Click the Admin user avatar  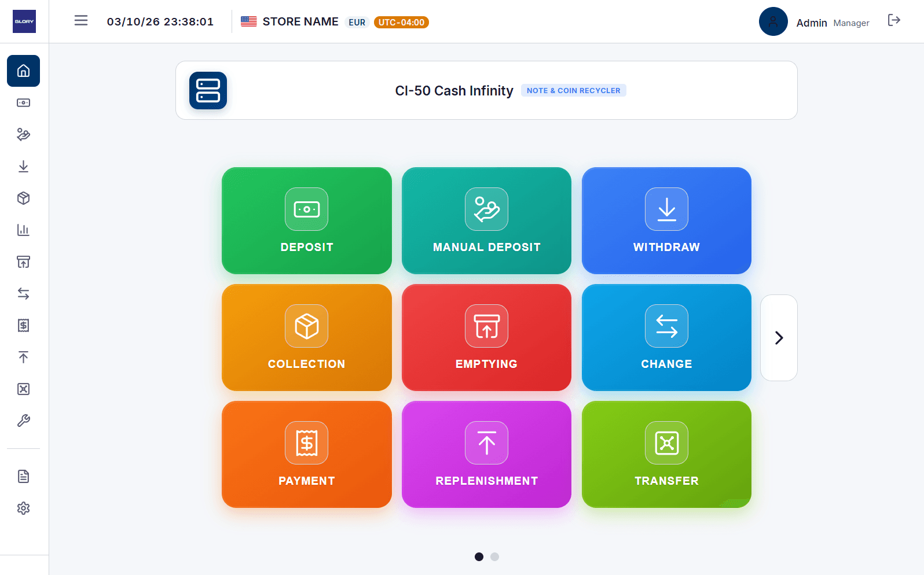[773, 21]
